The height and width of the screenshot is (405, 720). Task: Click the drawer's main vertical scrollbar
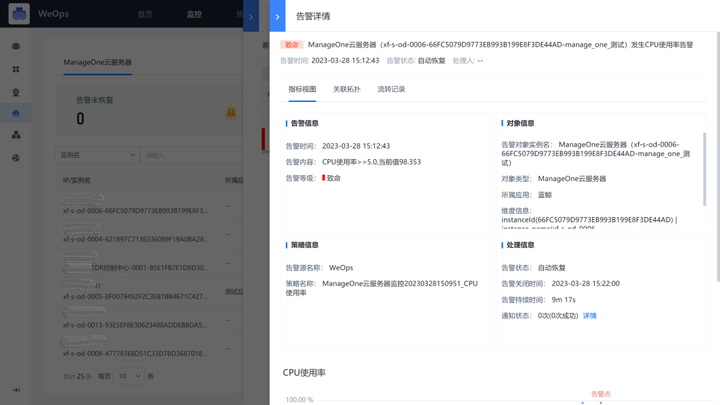[x=718, y=156]
